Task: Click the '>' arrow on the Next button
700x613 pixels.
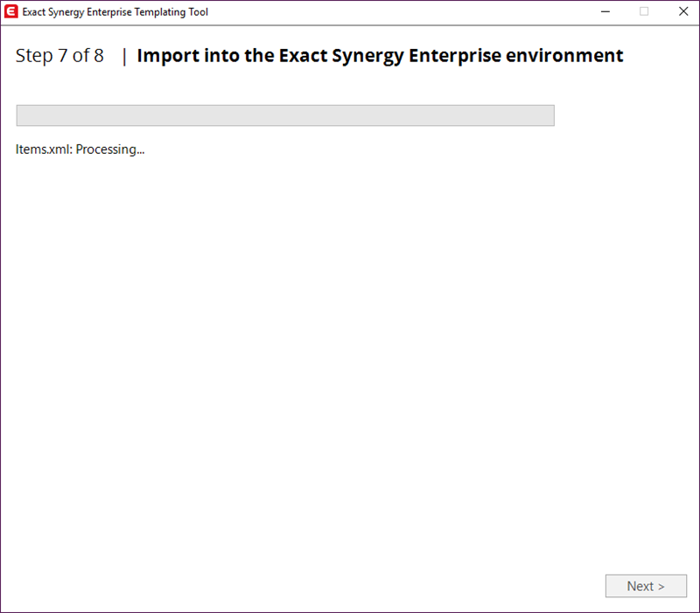Action: coord(661,587)
